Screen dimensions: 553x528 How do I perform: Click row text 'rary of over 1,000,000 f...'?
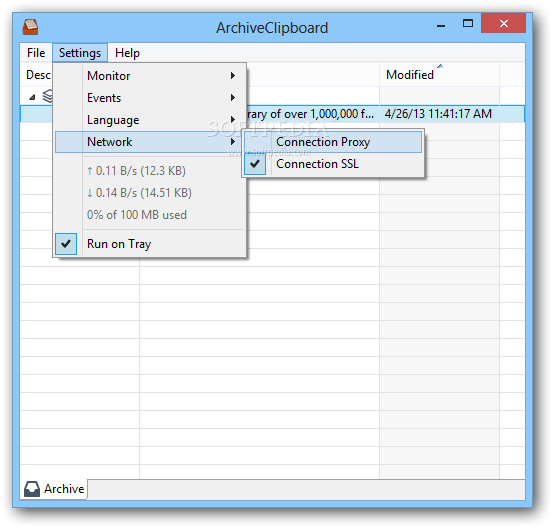(310, 114)
